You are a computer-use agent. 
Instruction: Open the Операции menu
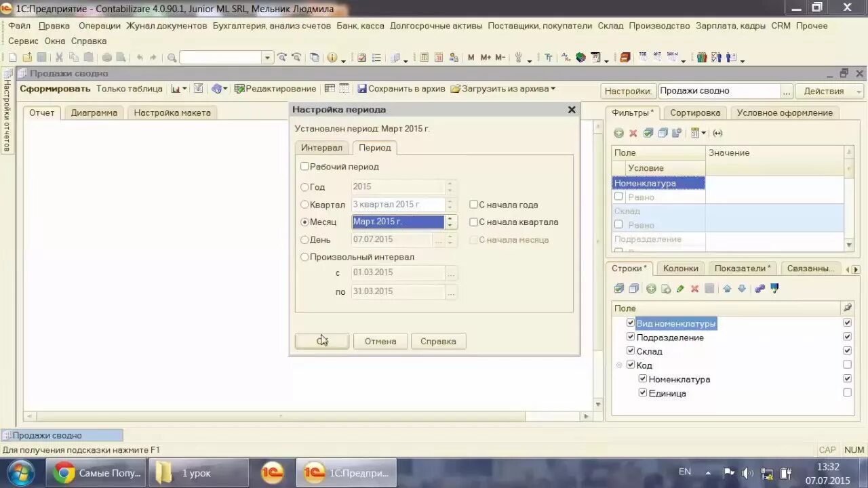pos(99,26)
